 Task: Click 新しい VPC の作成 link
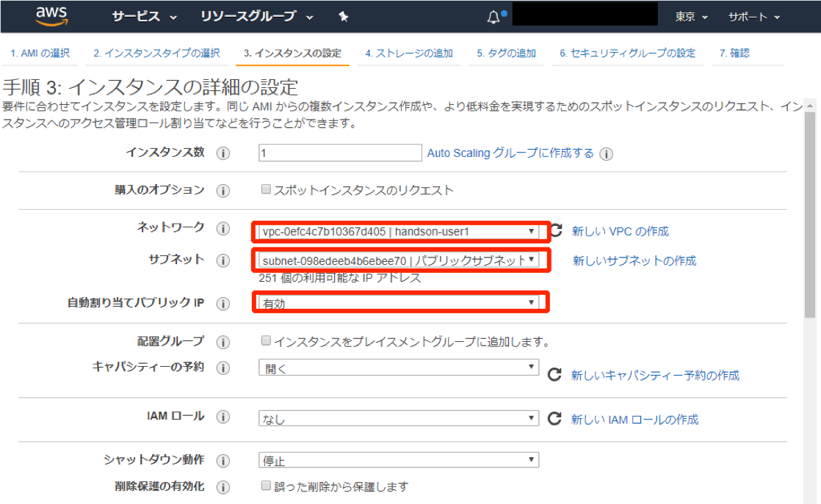pos(620,231)
